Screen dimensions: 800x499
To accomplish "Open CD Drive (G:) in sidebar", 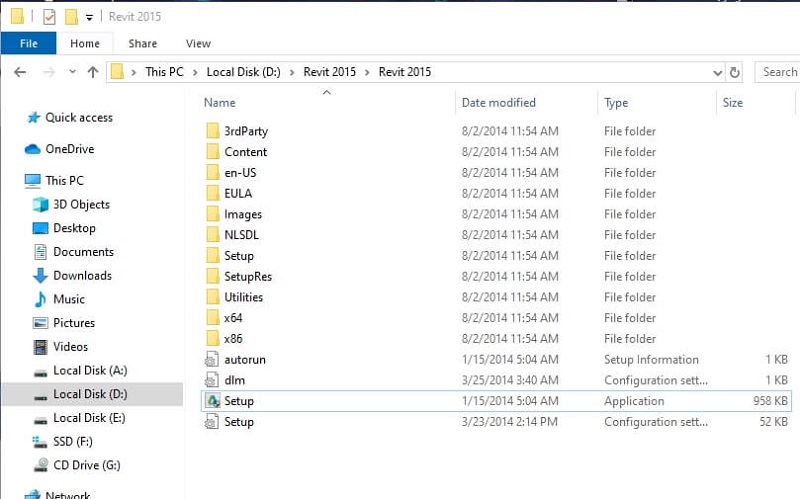I will click(88, 465).
